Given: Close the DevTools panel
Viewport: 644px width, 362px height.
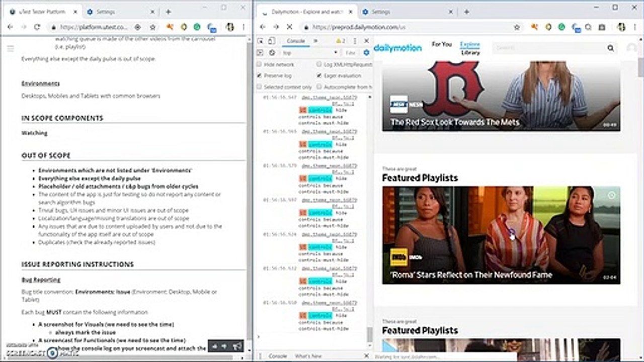Looking at the screenshot, I should coord(366,41).
